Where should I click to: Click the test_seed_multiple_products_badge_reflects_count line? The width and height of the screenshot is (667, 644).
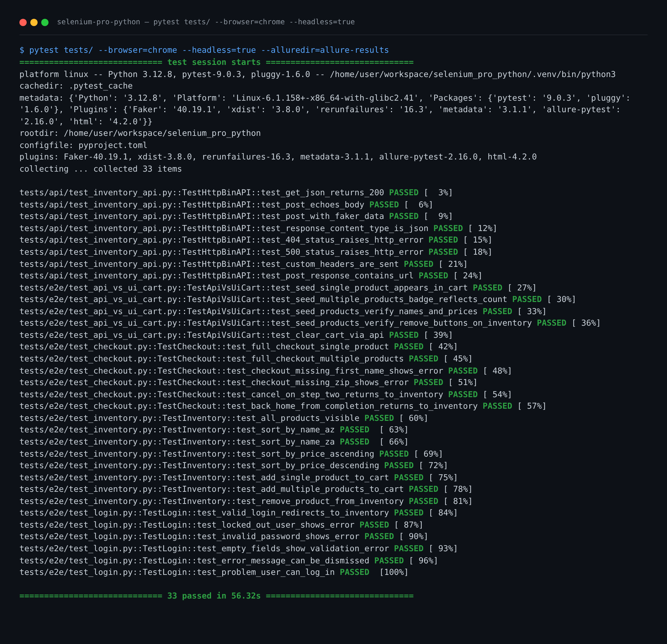click(x=298, y=300)
